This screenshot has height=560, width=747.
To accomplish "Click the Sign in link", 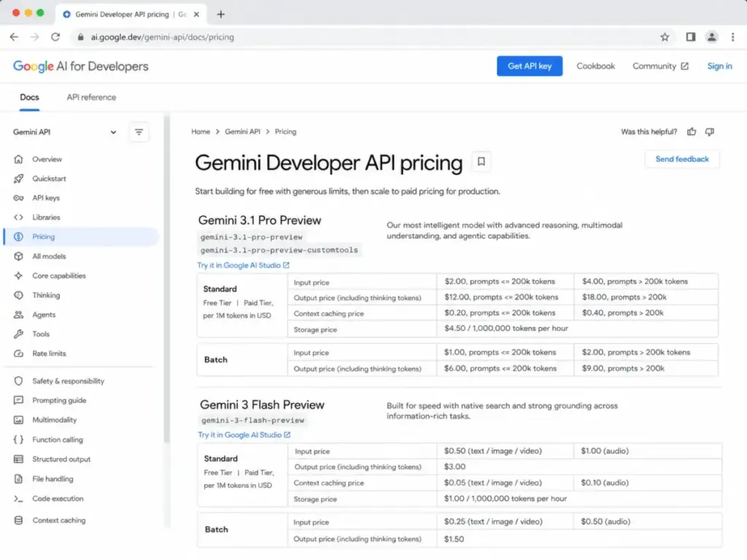I will [719, 66].
